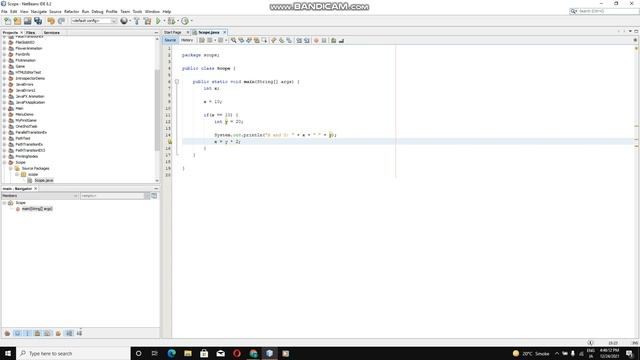Open dropdown arrow next to Run button
640x360 pixels.
click(x=164, y=21)
